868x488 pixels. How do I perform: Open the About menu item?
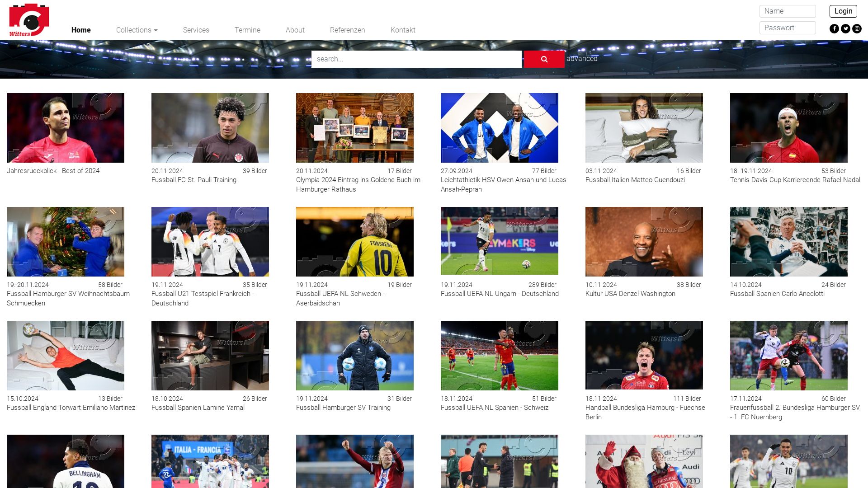(x=295, y=30)
